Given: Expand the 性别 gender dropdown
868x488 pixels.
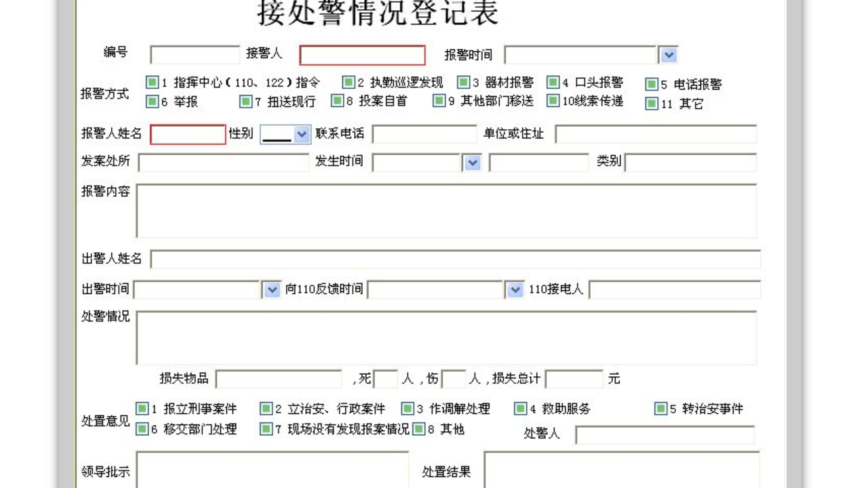Looking at the screenshot, I should (x=302, y=134).
